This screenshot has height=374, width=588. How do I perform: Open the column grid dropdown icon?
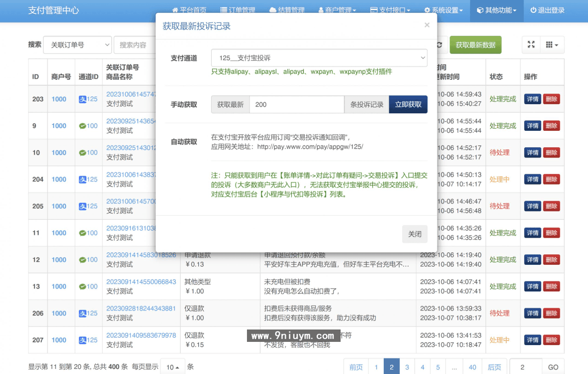(x=552, y=45)
